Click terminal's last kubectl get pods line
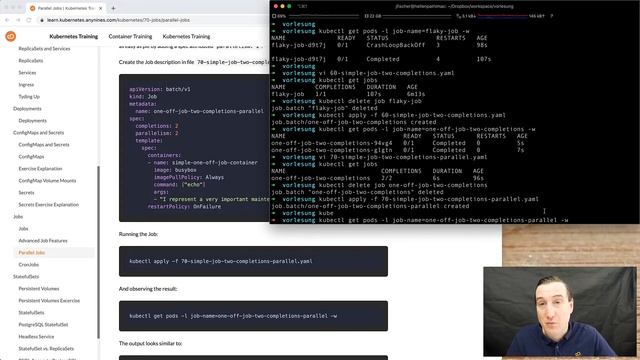640x360 pixels. point(420,220)
